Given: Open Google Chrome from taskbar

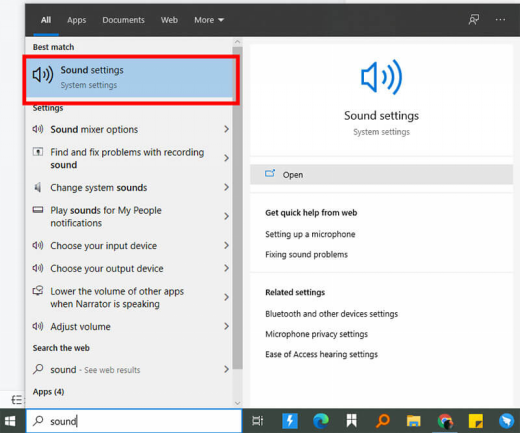Looking at the screenshot, I should [x=445, y=421].
